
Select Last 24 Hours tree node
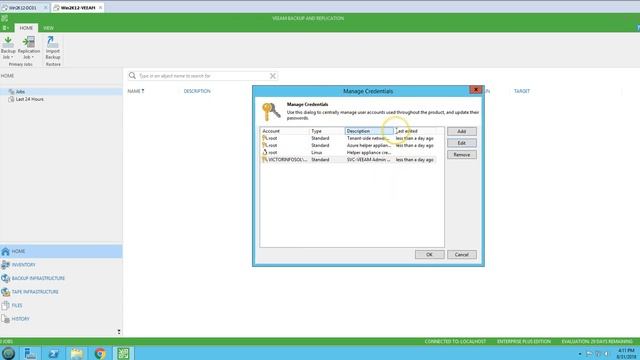click(x=29, y=99)
